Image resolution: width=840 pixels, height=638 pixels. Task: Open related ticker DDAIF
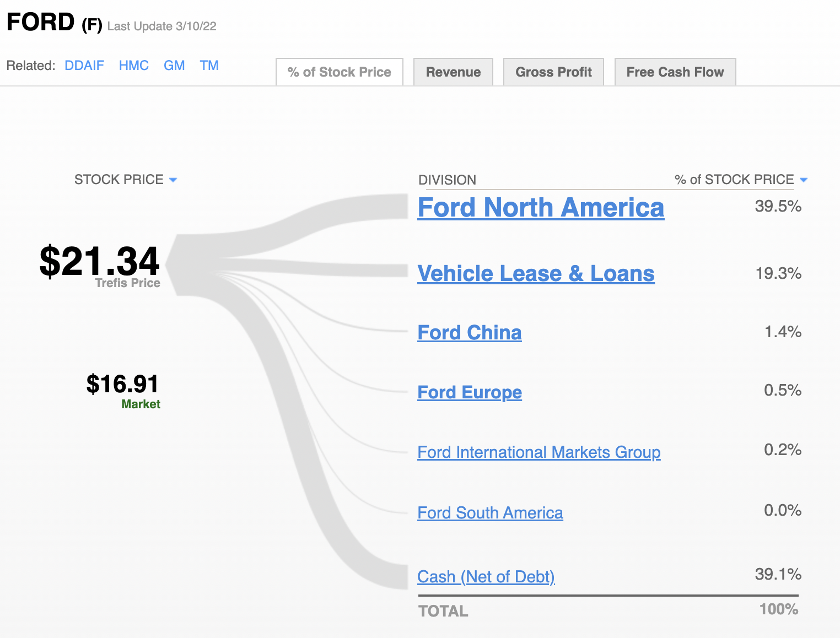point(84,66)
